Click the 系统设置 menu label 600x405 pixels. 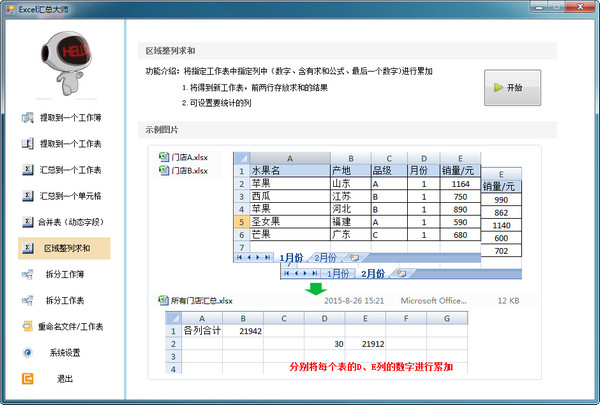point(65,353)
